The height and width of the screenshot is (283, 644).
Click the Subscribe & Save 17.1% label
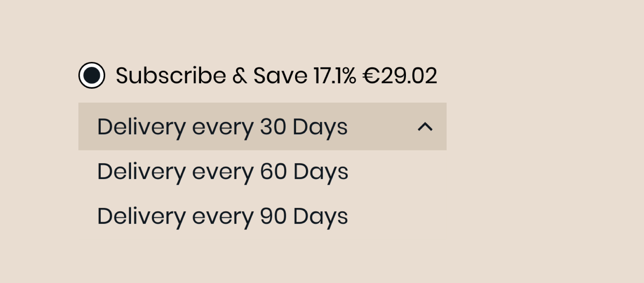(x=236, y=75)
